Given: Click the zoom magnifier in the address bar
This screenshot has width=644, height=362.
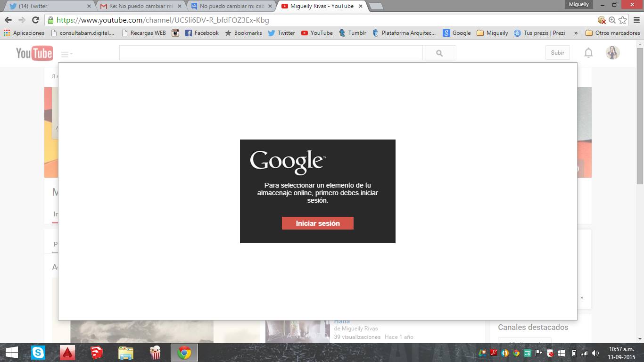Looking at the screenshot, I should (x=612, y=20).
